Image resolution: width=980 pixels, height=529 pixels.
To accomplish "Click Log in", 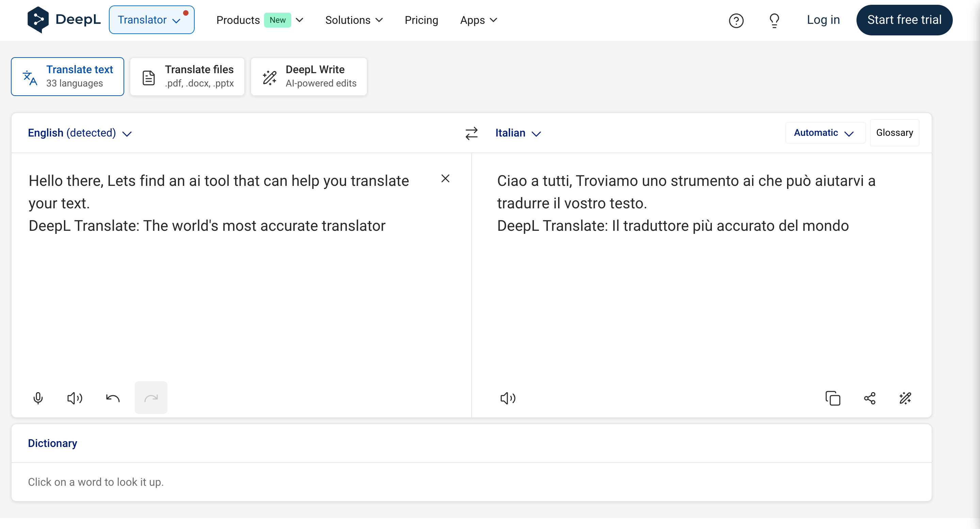I will click(823, 20).
